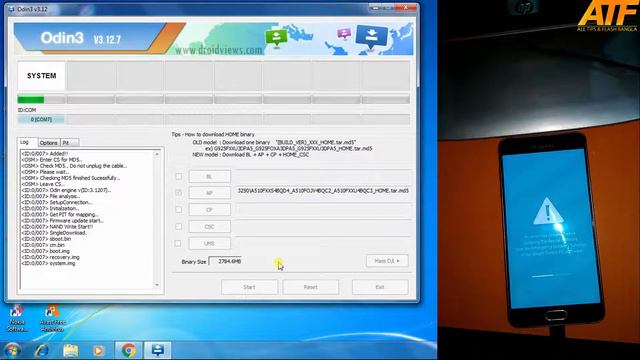Click the Odin3 title bar app icon
The image size is (640, 360).
pos(11,9)
